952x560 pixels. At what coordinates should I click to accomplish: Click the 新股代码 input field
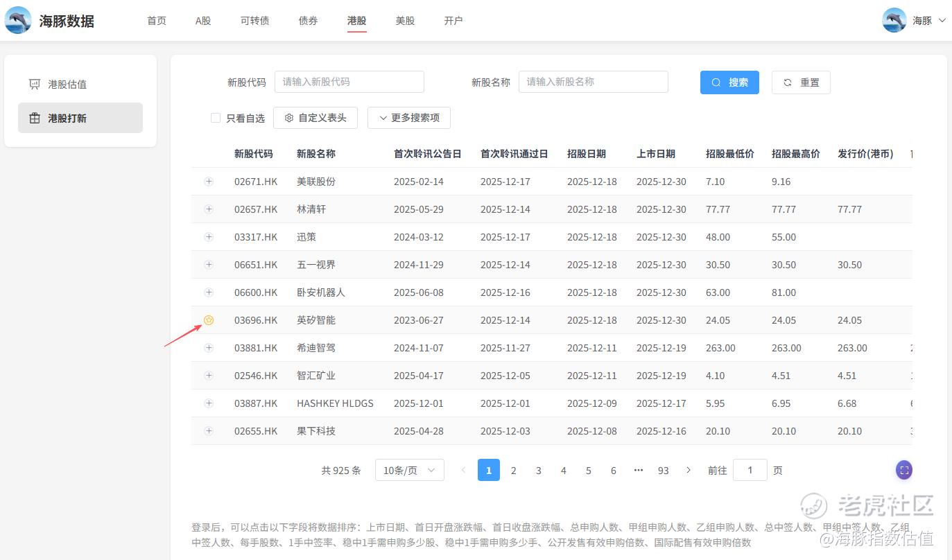(349, 82)
